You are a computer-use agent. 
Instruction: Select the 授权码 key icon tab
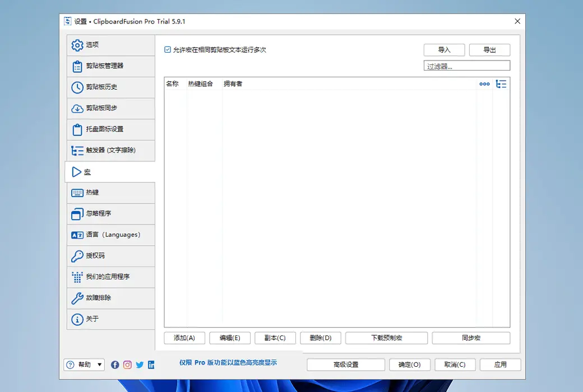[111, 256]
